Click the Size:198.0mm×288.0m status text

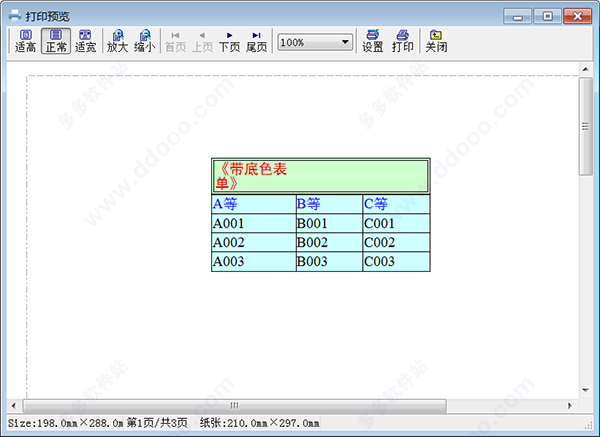(65, 423)
